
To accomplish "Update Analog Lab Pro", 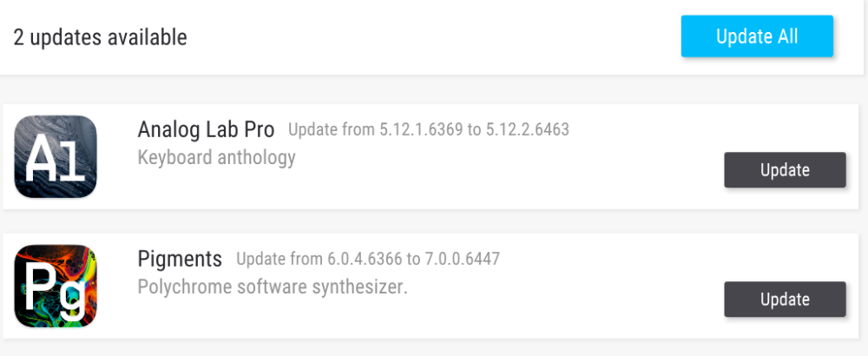I will pyautogui.click(x=785, y=170).
